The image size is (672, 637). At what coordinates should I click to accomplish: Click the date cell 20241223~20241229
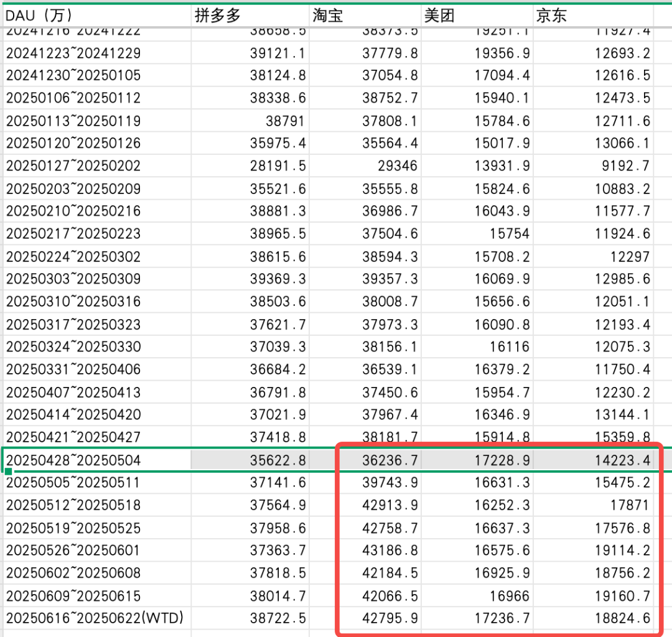tap(97, 53)
